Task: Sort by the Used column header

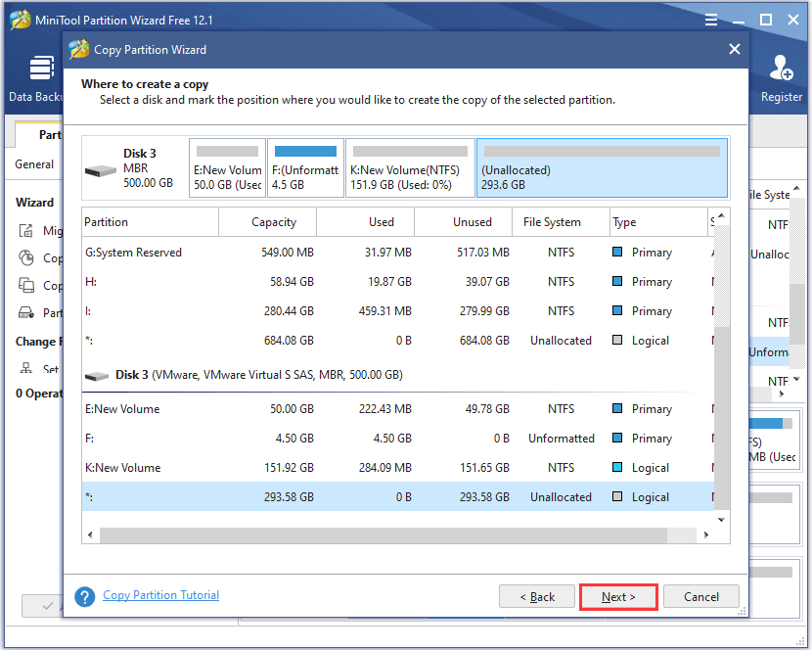Action: point(365,222)
